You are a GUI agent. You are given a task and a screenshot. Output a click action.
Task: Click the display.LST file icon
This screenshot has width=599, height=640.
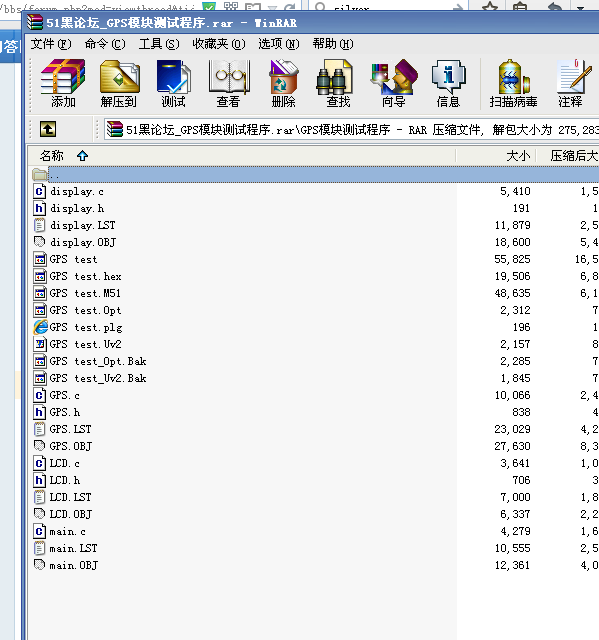tap(39, 225)
